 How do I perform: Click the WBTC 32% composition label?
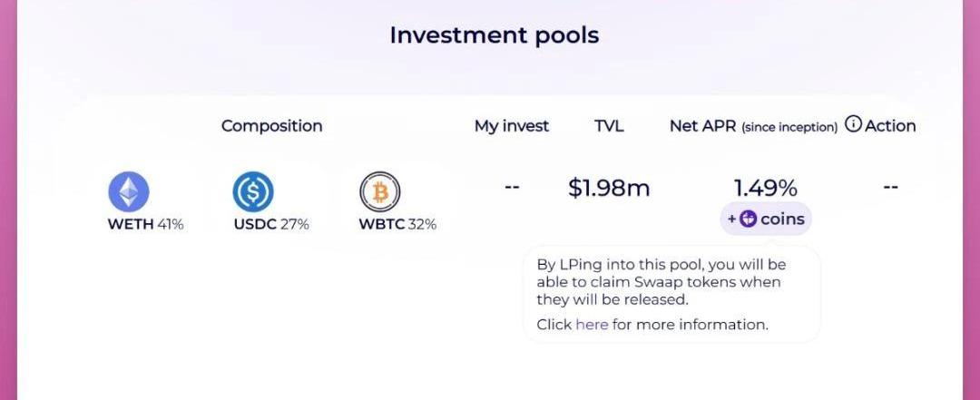coord(397,224)
